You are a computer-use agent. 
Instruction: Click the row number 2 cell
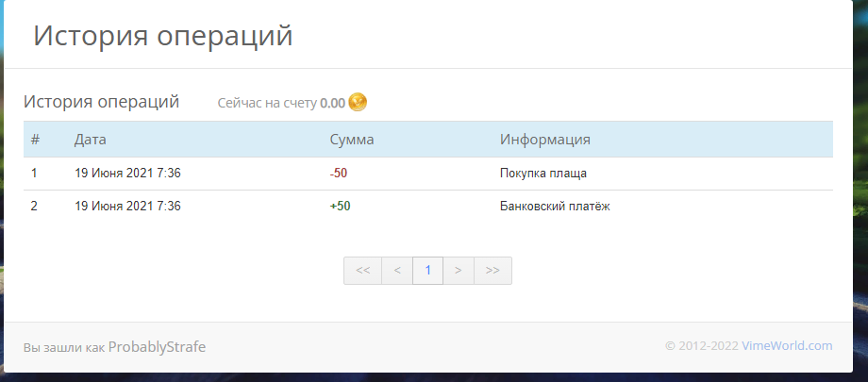tap(35, 207)
